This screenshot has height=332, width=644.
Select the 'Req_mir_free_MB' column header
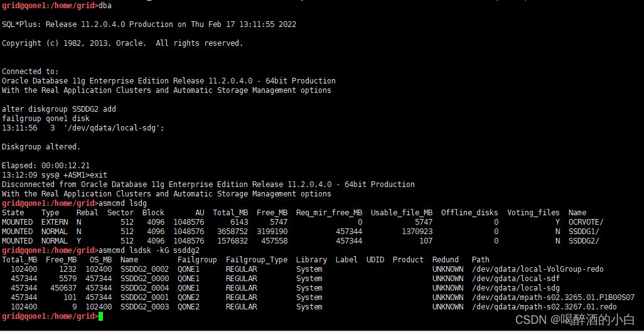[329, 213]
